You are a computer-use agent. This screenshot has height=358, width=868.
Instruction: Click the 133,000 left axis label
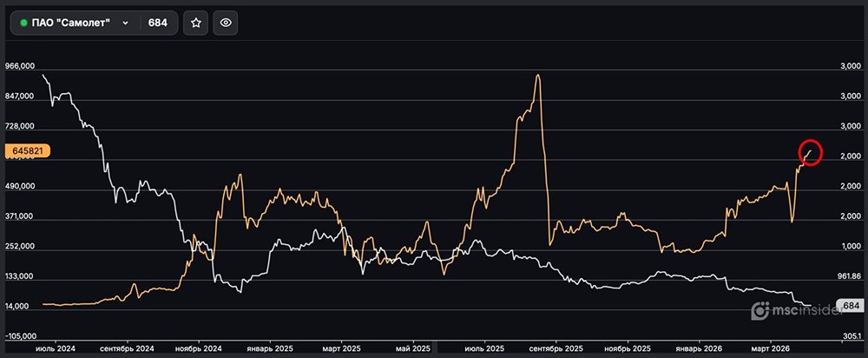(x=19, y=276)
